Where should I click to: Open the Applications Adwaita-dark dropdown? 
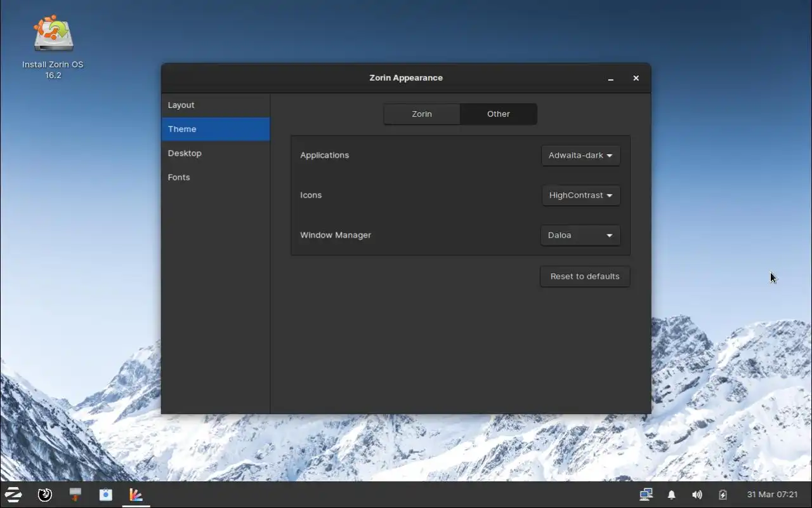pos(580,156)
